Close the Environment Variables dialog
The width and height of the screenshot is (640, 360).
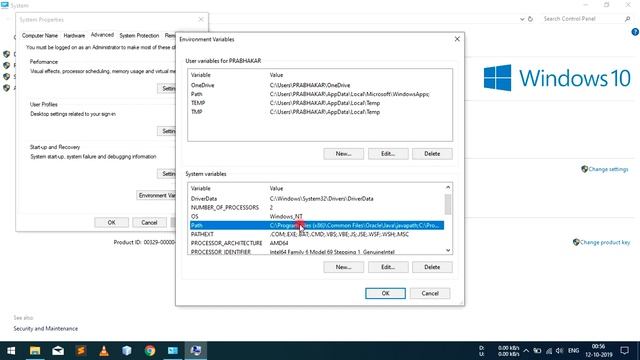tap(457, 39)
